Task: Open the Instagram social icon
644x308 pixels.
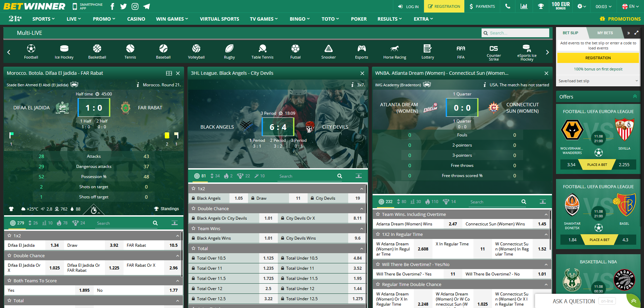Action: [135, 6]
